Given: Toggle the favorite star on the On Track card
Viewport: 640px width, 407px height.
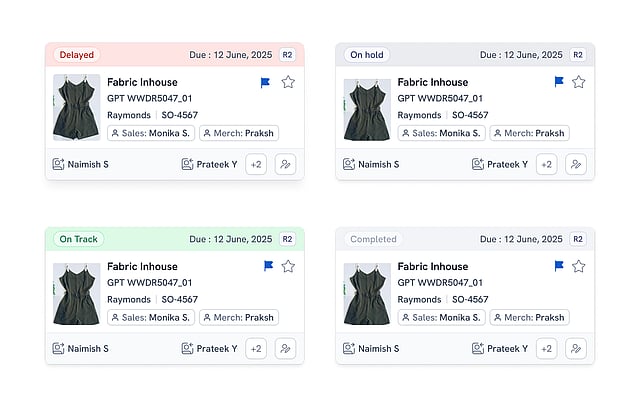Looking at the screenshot, I should (x=288, y=266).
